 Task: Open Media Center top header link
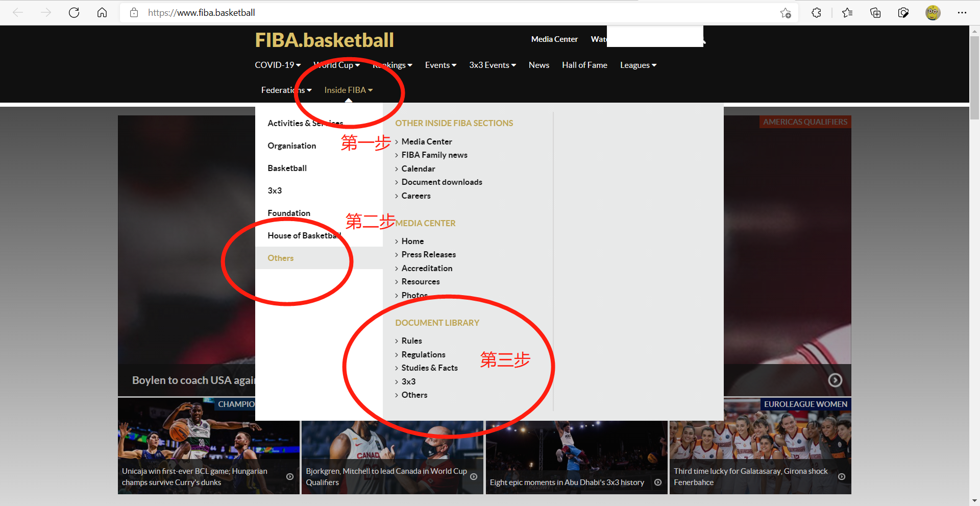[554, 39]
